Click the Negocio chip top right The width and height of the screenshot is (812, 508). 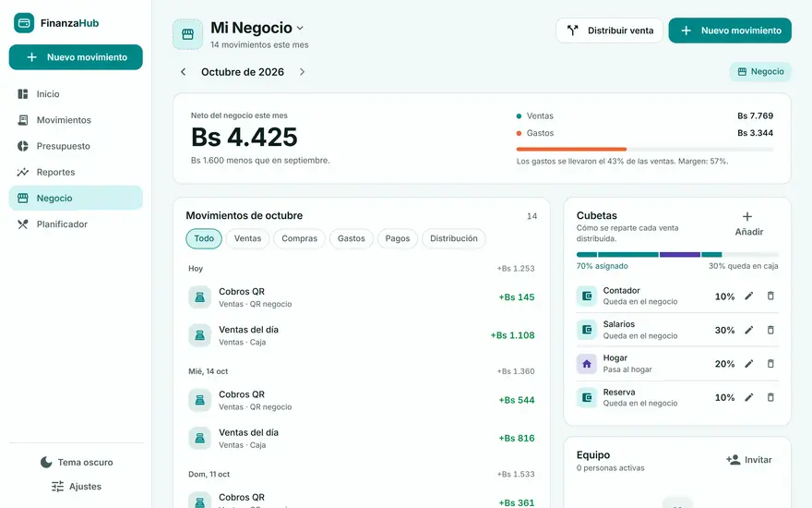pos(760,71)
